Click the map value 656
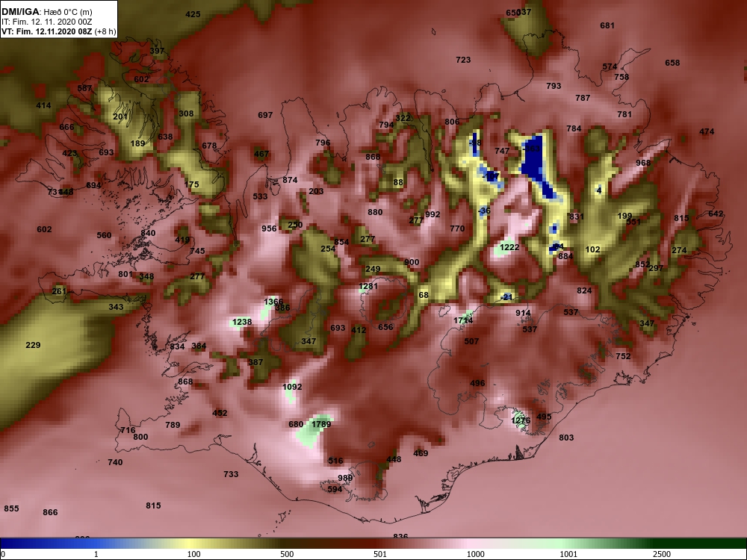The image size is (747, 560). 386,327
